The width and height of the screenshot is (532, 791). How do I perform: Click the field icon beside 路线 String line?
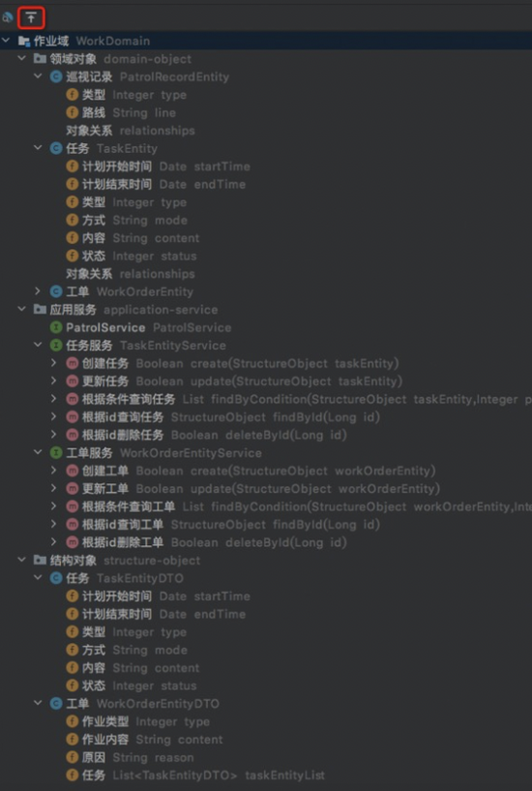pyautogui.click(x=72, y=112)
